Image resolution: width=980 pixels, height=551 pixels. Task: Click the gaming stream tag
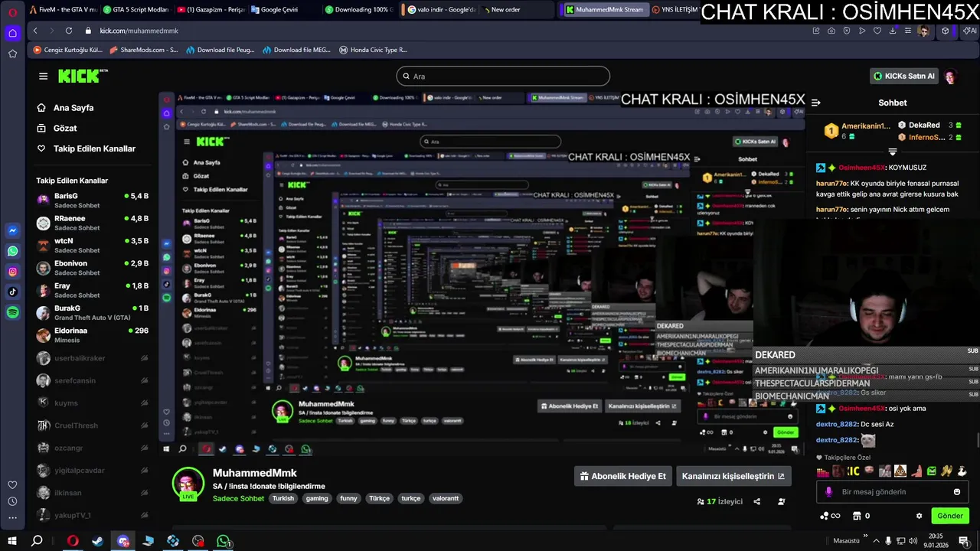[x=317, y=498]
